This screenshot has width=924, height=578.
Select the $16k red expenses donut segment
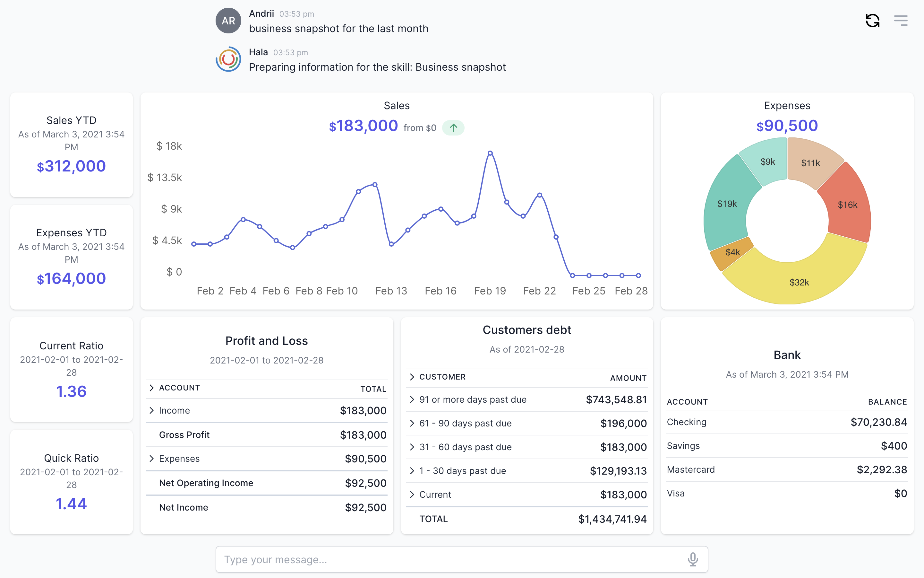[848, 205]
